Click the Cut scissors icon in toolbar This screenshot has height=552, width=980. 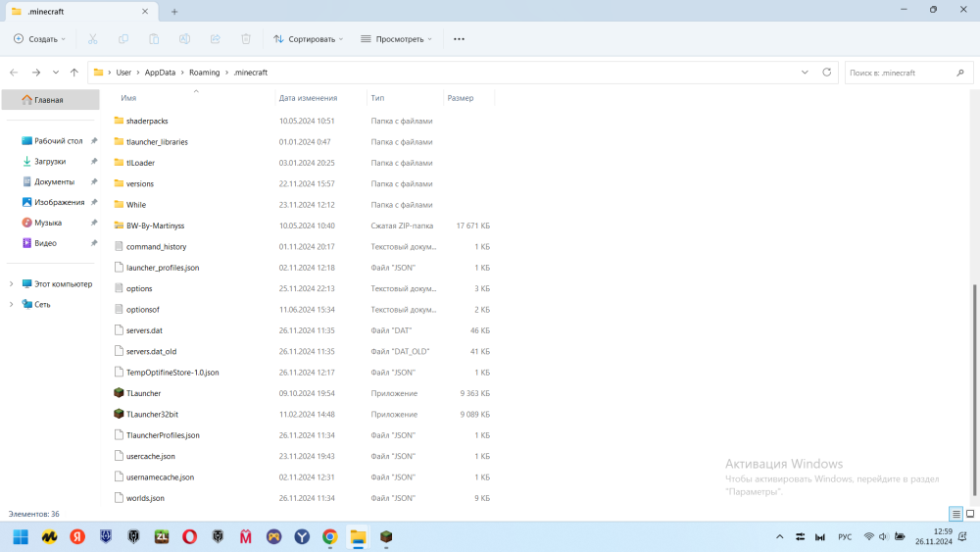pos(92,39)
